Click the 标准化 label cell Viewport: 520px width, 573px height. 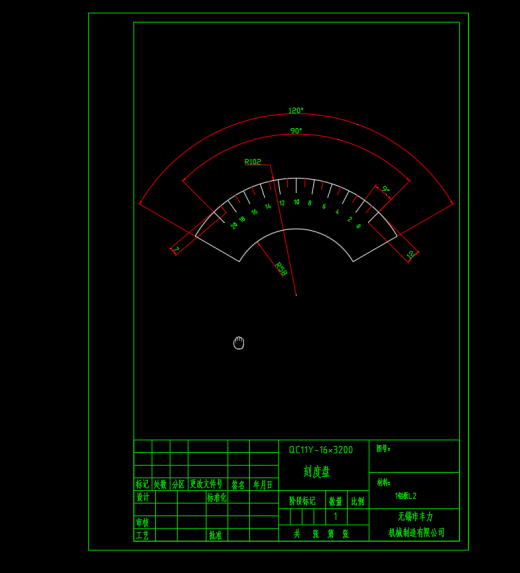(217, 497)
